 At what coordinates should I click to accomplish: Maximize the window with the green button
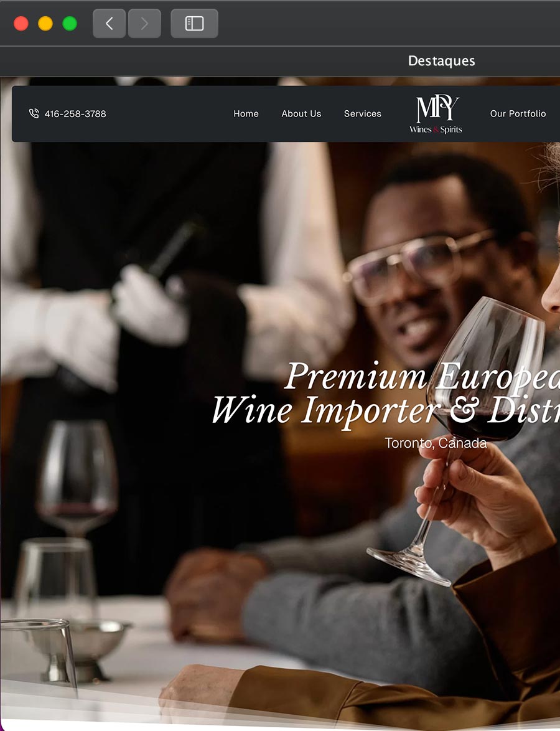[x=70, y=23]
